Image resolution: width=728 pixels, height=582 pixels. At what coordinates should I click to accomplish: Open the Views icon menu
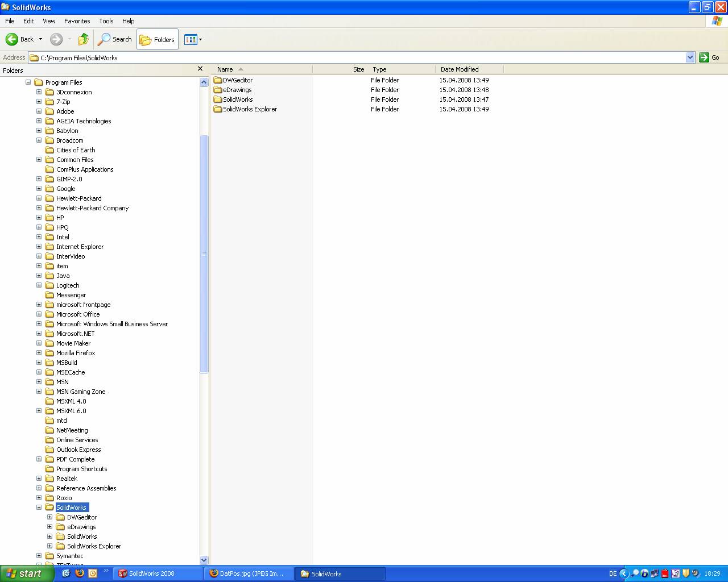[x=191, y=39]
